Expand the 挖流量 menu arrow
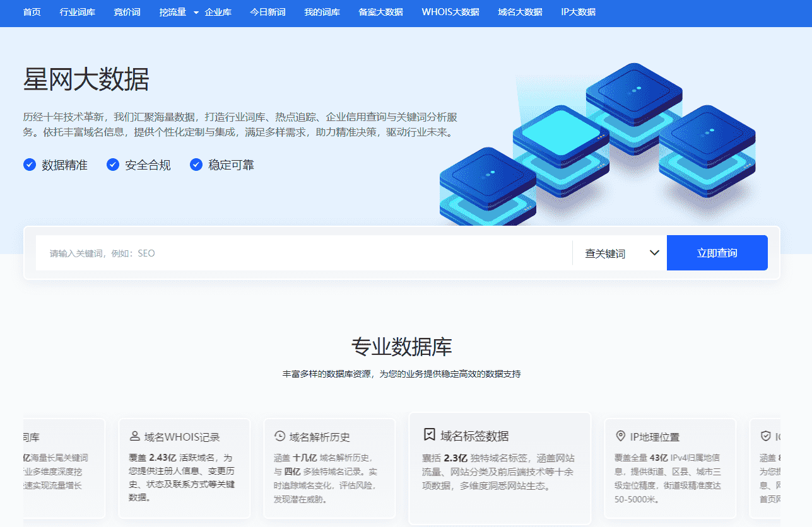Image resolution: width=812 pixels, height=527 pixels. point(196,12)
